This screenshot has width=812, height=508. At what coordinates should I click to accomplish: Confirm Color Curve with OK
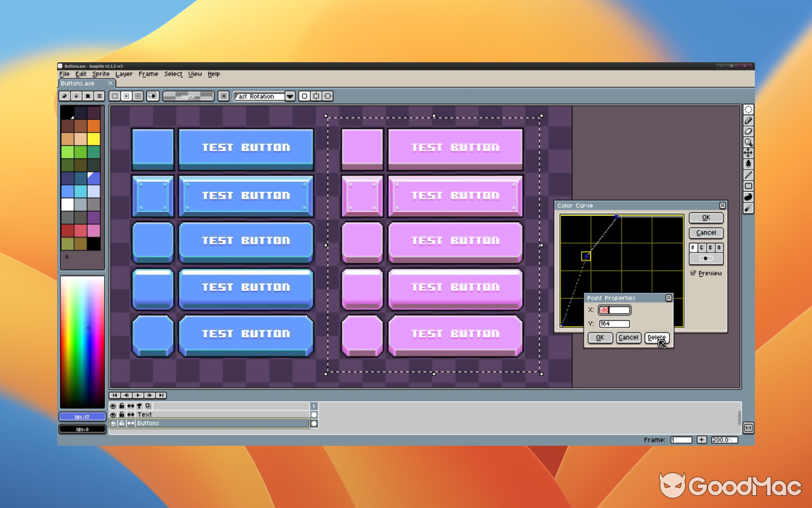coord(705,217)
